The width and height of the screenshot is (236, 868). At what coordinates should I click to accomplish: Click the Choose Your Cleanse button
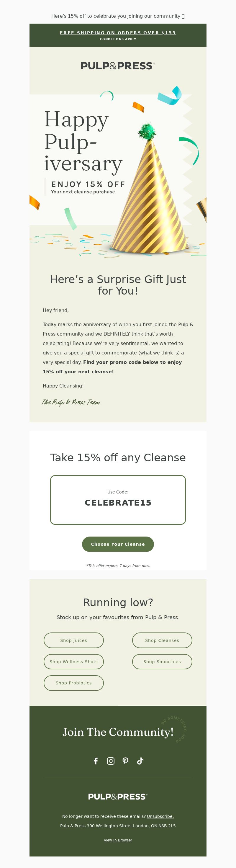118,544
